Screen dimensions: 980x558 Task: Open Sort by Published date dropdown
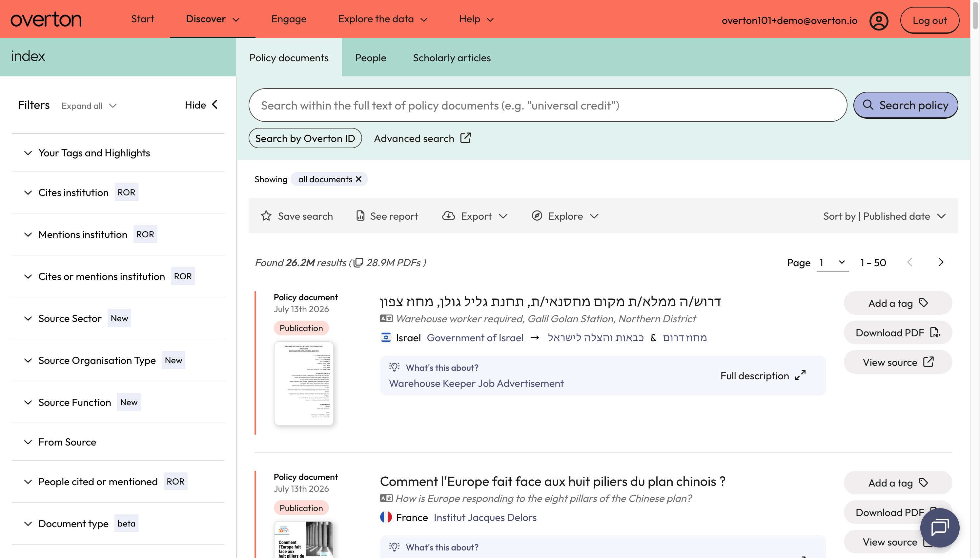coord(885,216)
